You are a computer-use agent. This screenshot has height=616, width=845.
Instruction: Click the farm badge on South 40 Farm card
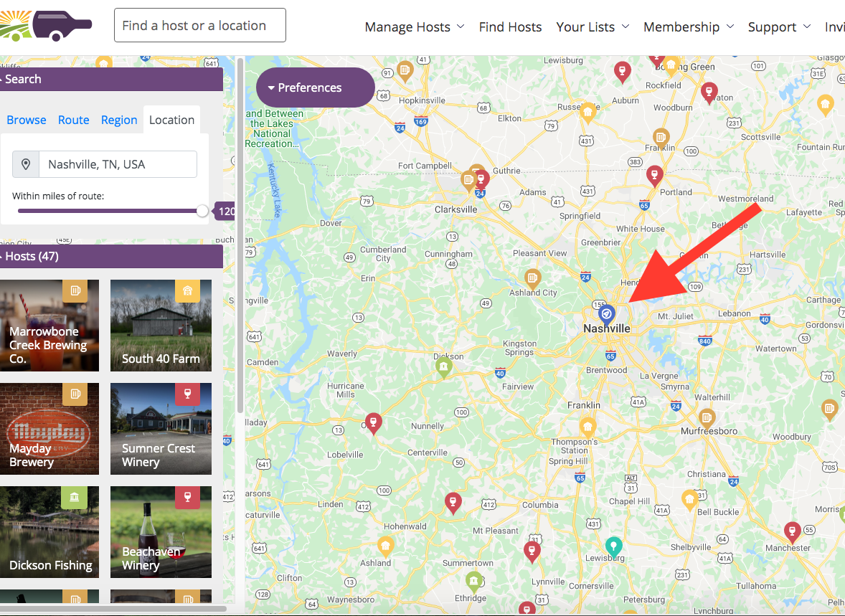[187, 291]
